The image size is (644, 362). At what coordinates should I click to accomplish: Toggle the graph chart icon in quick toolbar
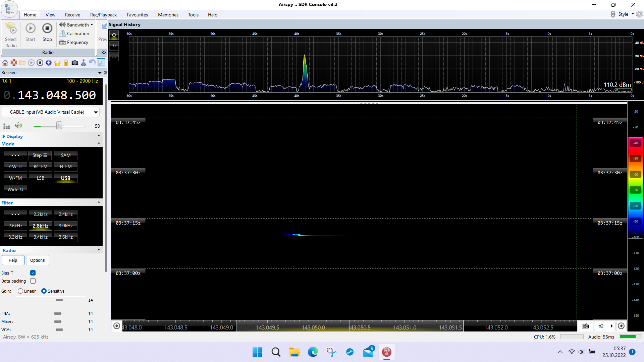[x=101, y=63]
